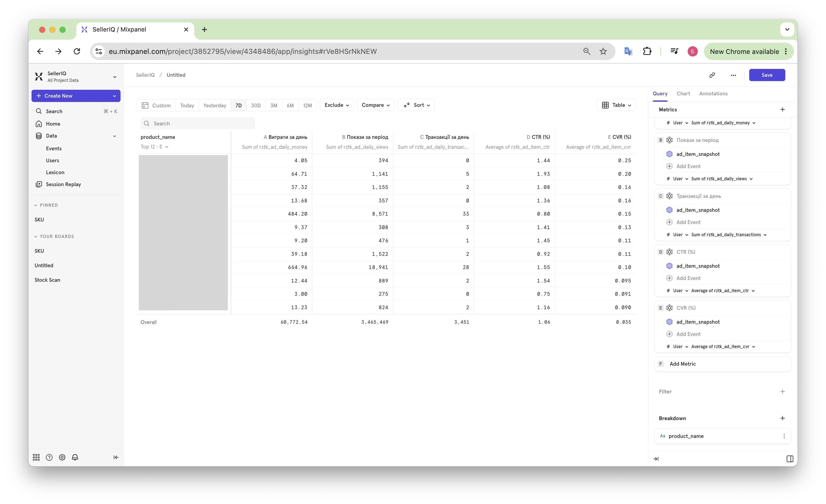Switch to the Query tab
Viewport: 826px width, 504px height.
coord(660,94)
